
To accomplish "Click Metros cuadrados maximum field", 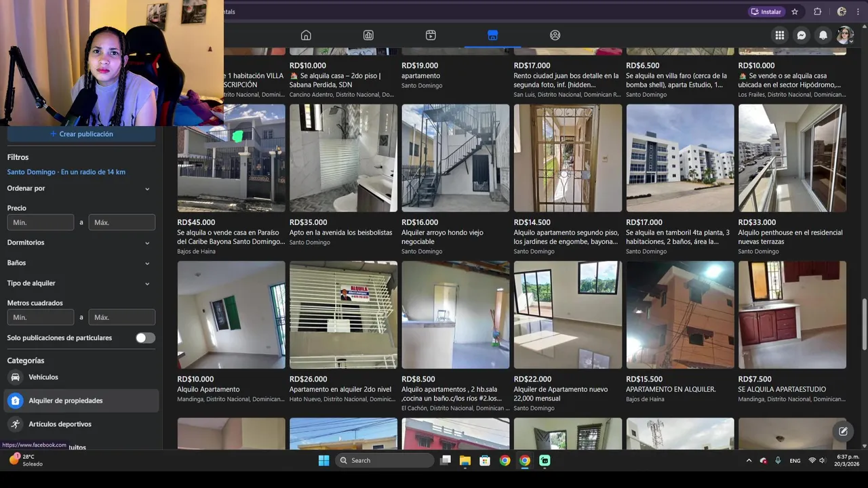I will (122, 317).
